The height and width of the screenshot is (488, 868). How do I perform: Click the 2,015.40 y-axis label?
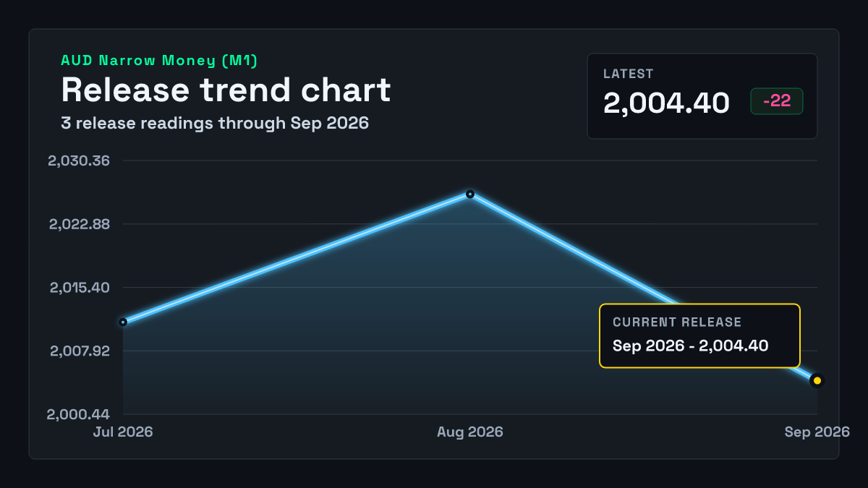click(79, 288)
